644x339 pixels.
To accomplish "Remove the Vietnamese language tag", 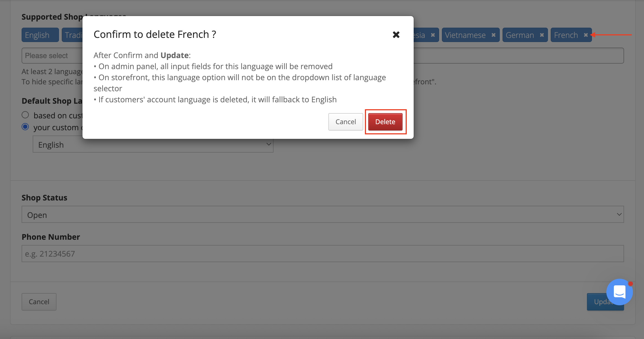I will [x=493, y=35].
